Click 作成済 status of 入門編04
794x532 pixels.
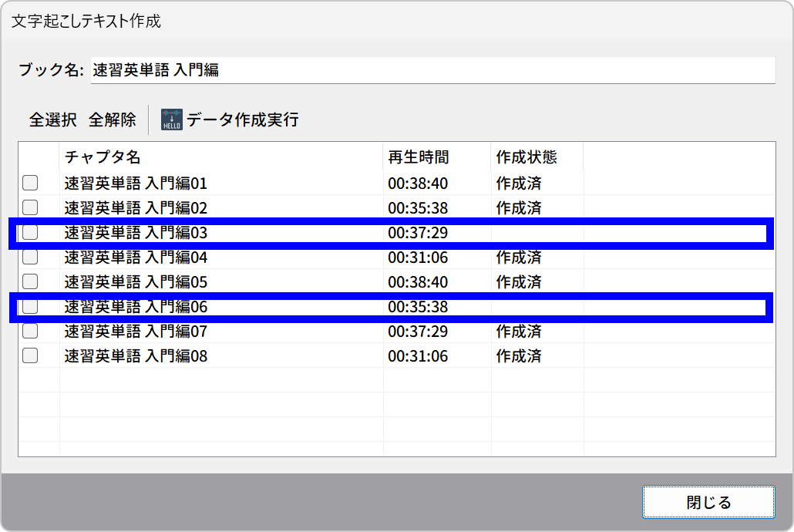coord(519,258)
